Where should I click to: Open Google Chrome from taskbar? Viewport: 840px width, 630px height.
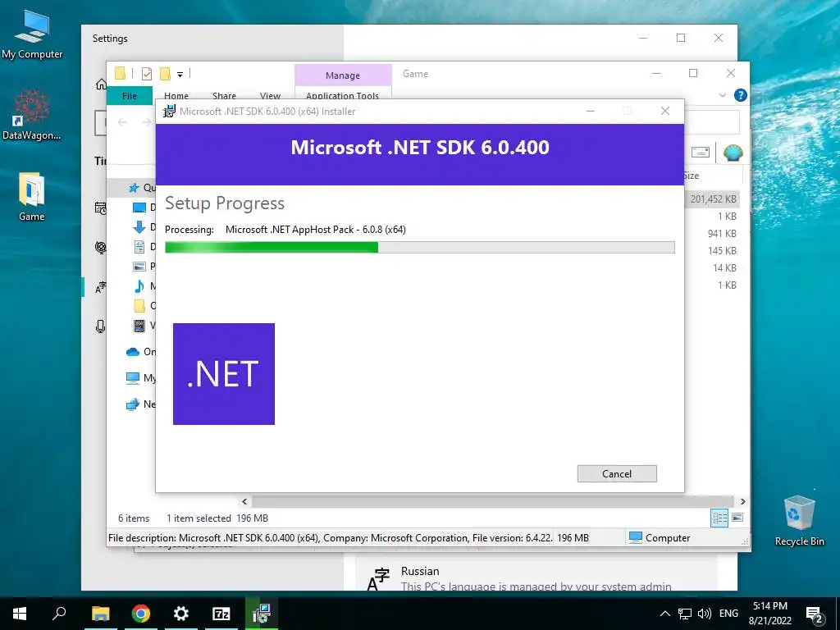click(x=140, y=614)
